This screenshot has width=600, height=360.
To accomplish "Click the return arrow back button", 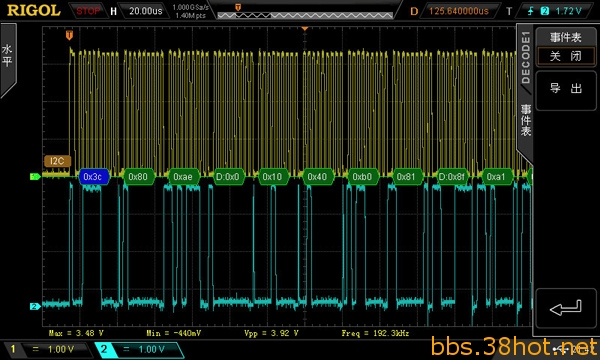I will [566, 308].
